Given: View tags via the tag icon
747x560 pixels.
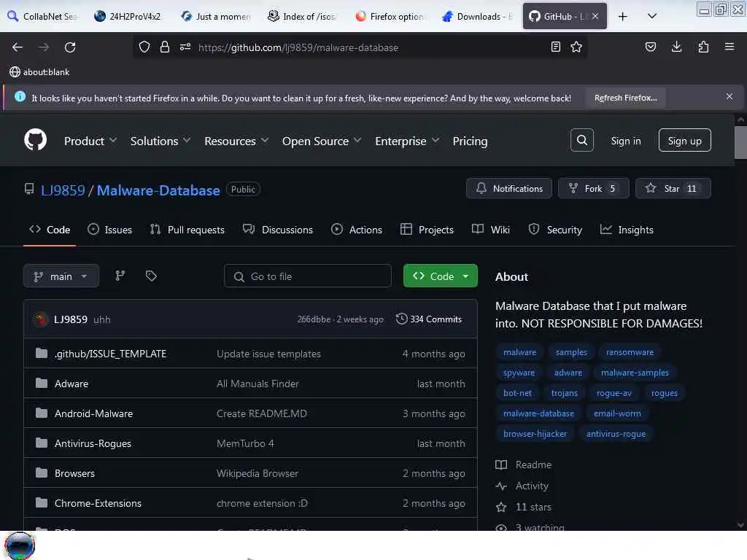Looking at the screenshot, I should coord(151,276).
